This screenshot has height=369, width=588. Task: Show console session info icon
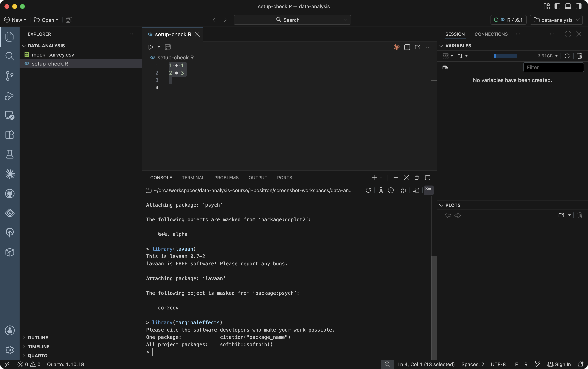click(x=391, y=190)
